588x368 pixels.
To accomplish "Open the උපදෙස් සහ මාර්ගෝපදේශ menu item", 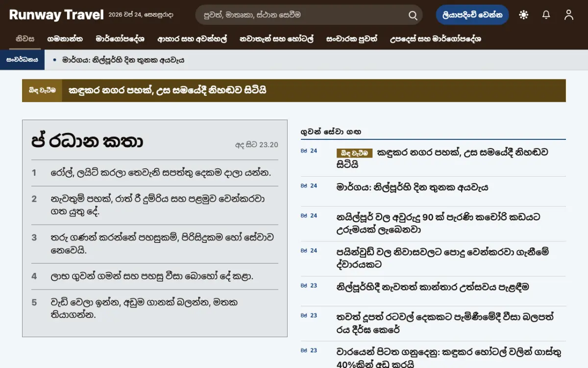I will (436, 39).
